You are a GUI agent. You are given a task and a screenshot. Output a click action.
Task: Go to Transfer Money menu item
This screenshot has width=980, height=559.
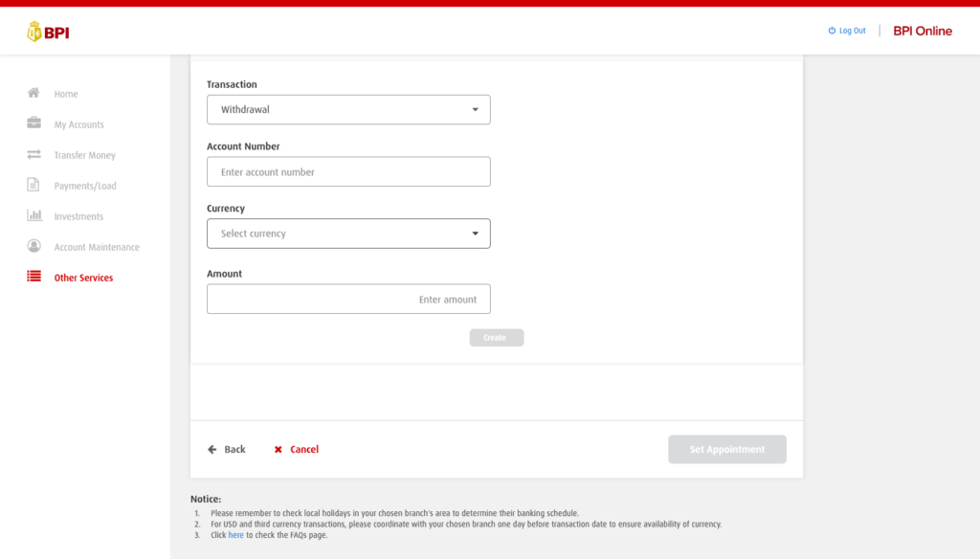click(84, 155)
